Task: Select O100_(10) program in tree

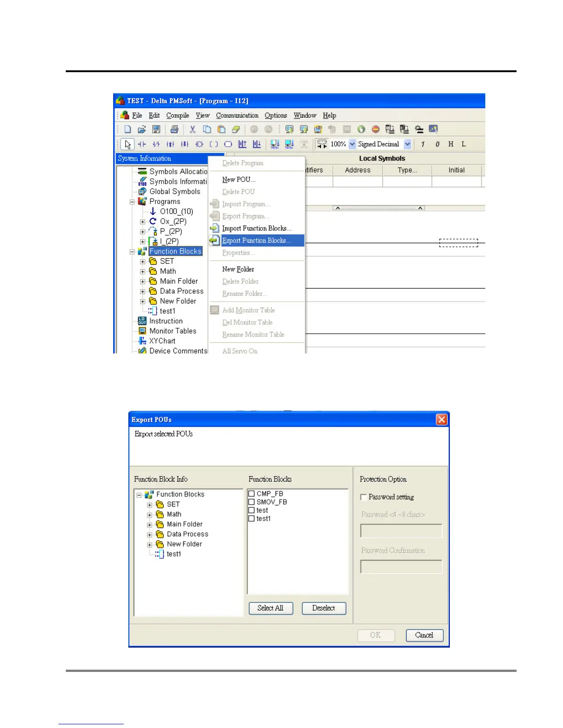Action: (x=177, y=211)
